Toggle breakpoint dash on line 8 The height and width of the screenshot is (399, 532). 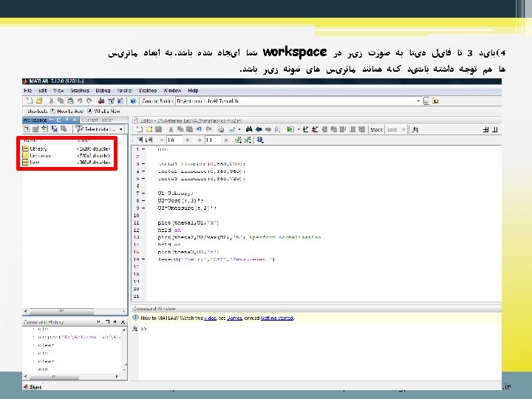[x=143, y=200]
